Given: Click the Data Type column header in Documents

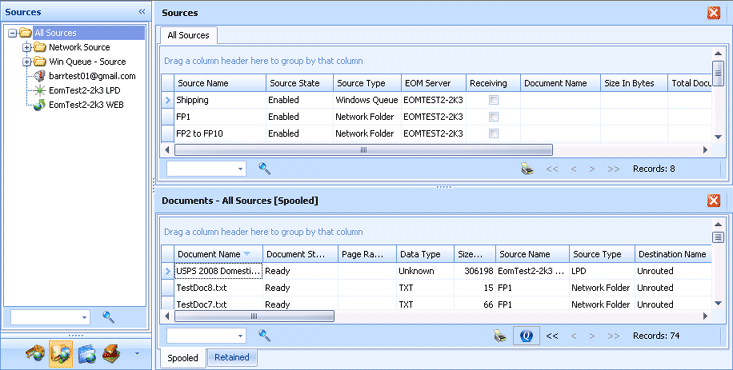Looking at the screenshot, I should 425,254.
